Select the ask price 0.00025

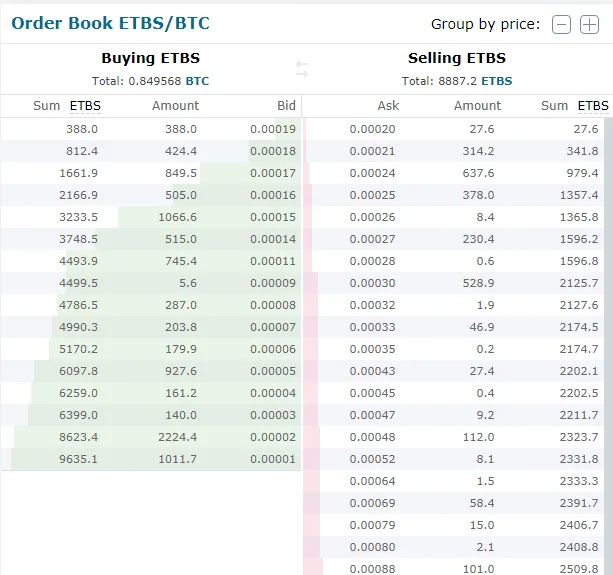tap(372, 195)
